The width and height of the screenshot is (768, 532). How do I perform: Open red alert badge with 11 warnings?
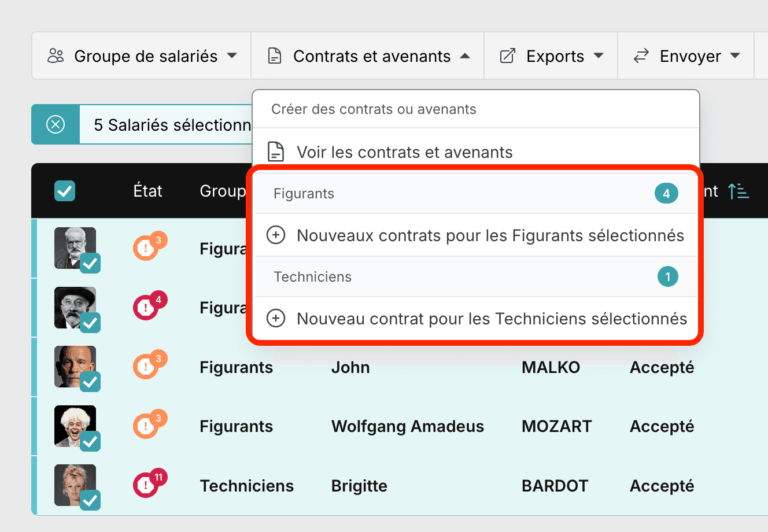click(x=150, y=483)
